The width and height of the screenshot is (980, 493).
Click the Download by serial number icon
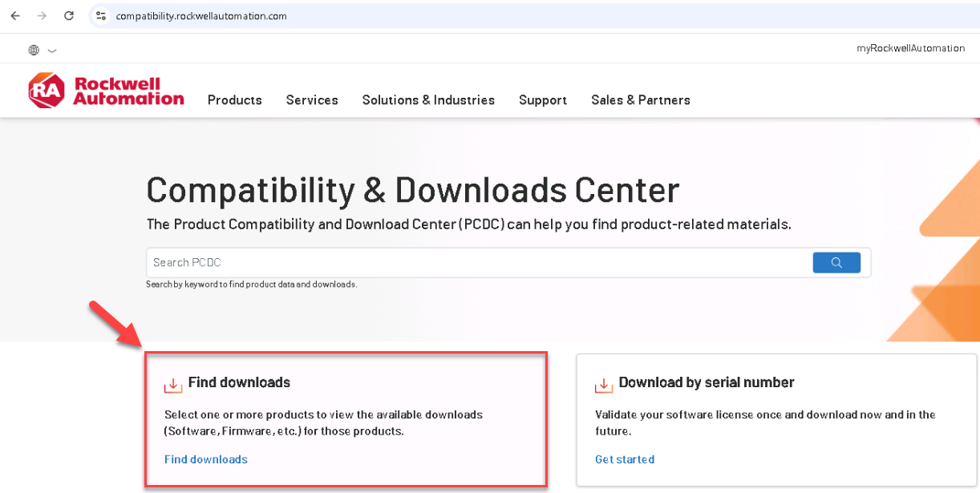[x=604, y=384]
